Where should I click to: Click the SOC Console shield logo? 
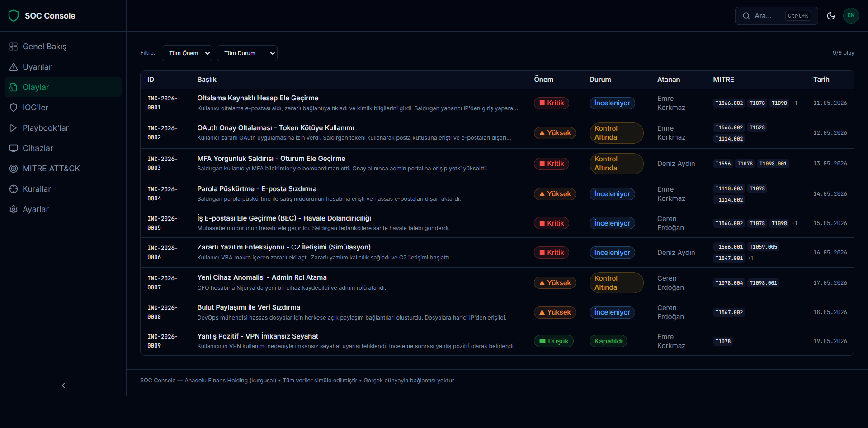click(x=14, y=16)
